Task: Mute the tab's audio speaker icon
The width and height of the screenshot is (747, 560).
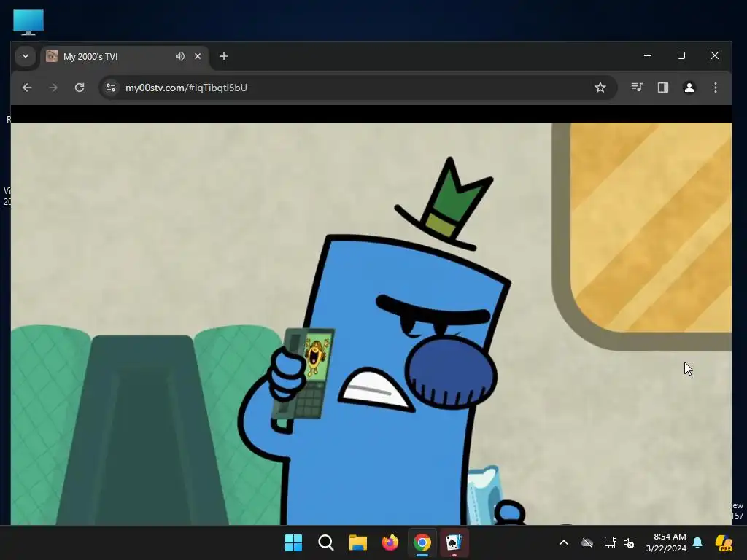Action: (179, 56)
